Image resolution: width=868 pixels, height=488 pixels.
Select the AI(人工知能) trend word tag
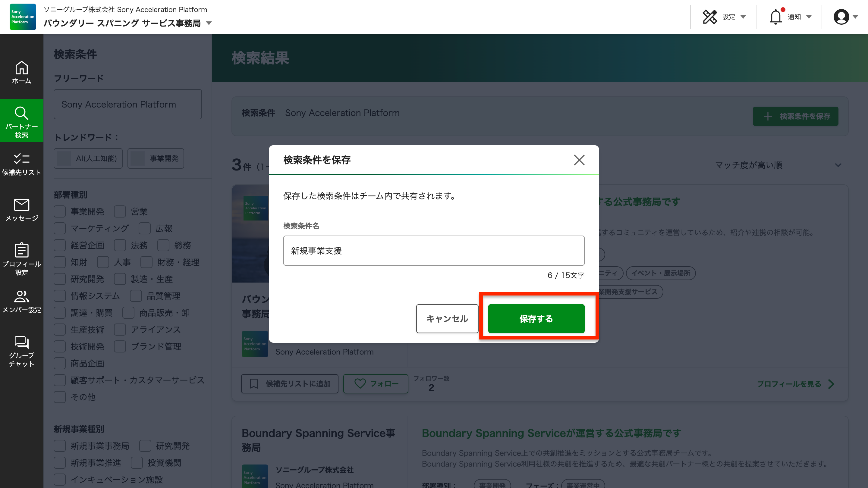click(x=88, y=158)
